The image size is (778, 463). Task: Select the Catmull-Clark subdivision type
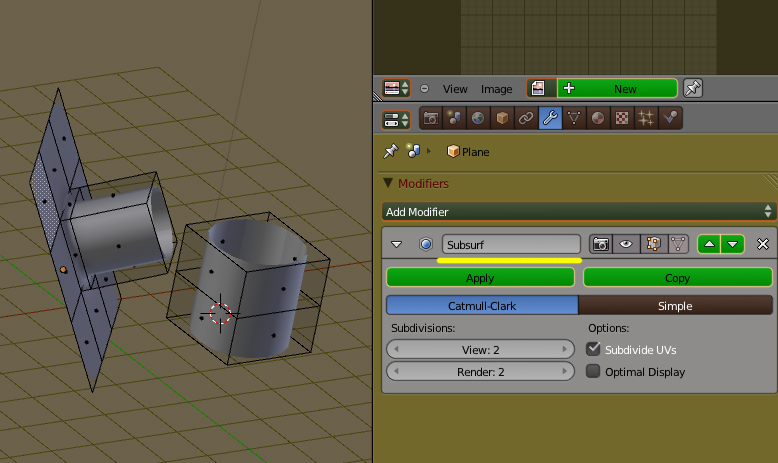482,306
